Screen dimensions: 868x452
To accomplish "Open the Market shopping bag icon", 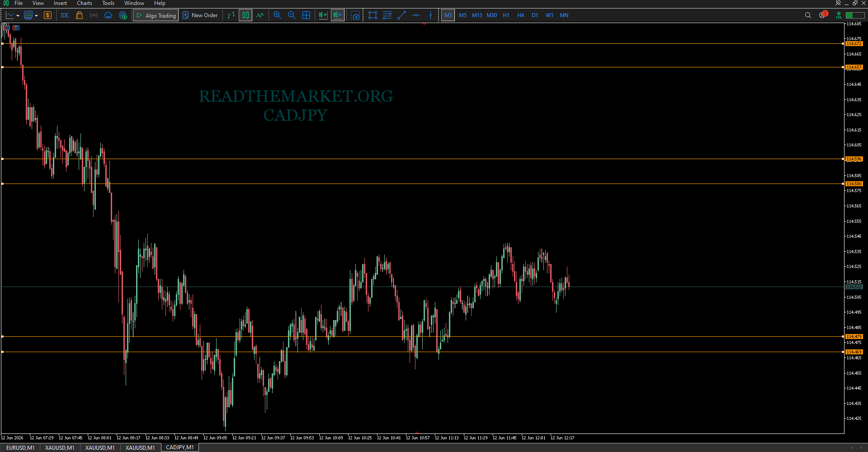I will click(x=79, y=15).
